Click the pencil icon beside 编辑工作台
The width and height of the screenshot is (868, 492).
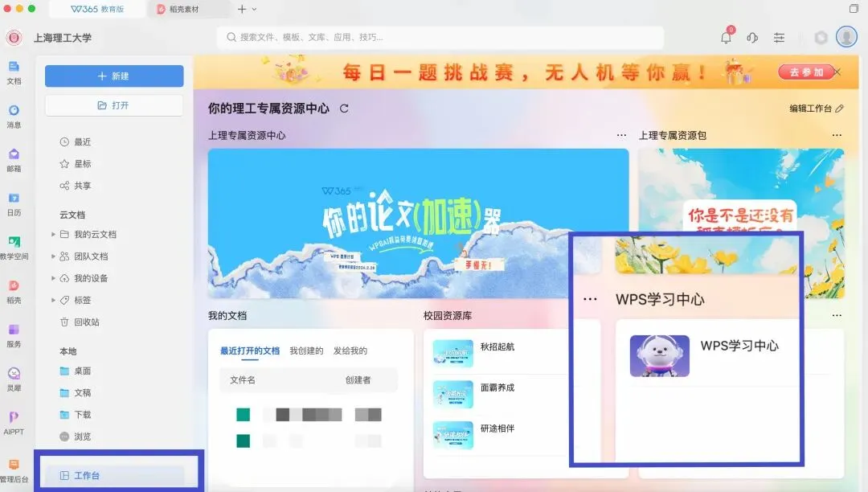pyautogui.click(x=840, y=109)
